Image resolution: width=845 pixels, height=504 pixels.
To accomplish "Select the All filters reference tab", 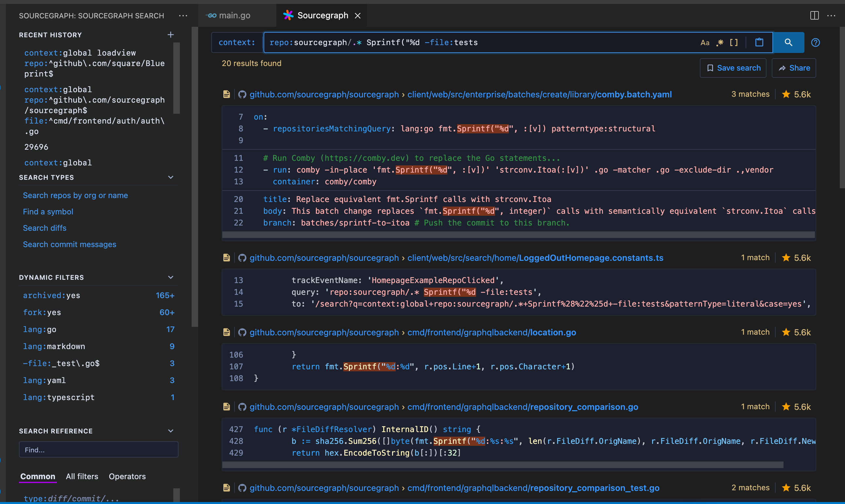I will (x=82, y=477).
